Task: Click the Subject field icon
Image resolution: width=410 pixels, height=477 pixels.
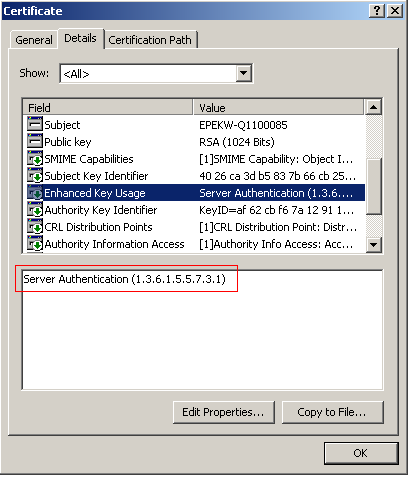Action: click(x=35, y=124)
